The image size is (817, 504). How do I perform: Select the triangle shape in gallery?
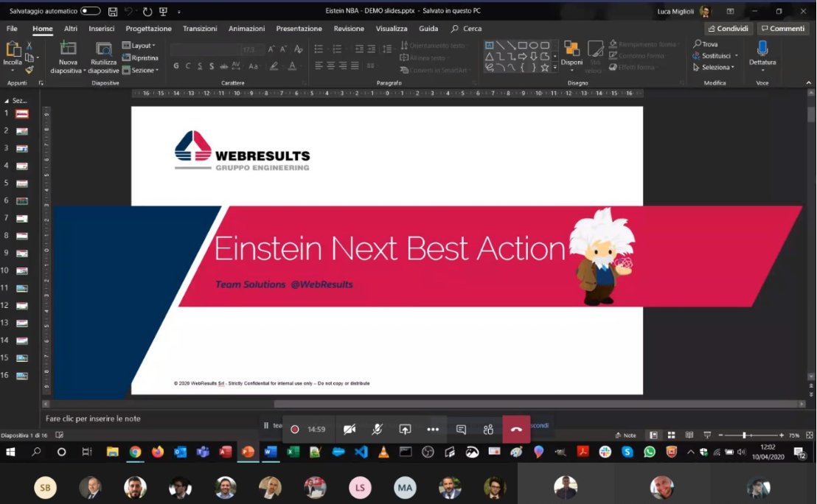point(490,57)
